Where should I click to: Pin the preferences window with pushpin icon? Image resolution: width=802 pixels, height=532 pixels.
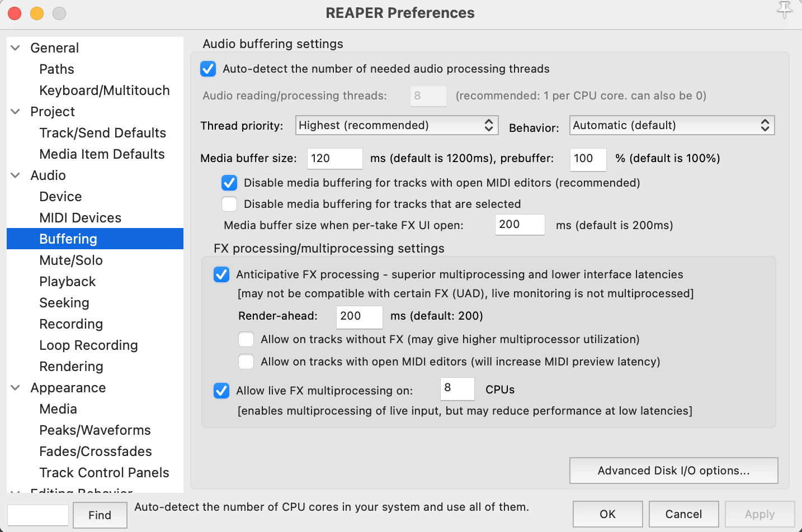click(785, 10)
